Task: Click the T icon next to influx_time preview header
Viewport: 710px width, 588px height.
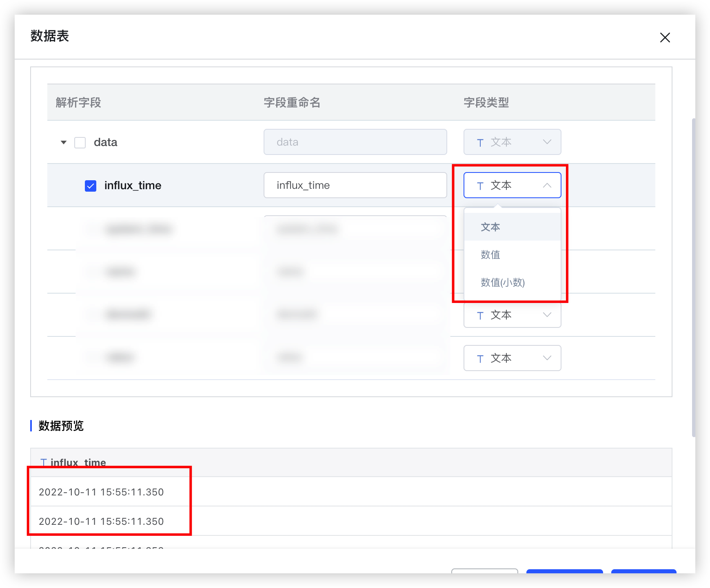Action: click(44, 462)
